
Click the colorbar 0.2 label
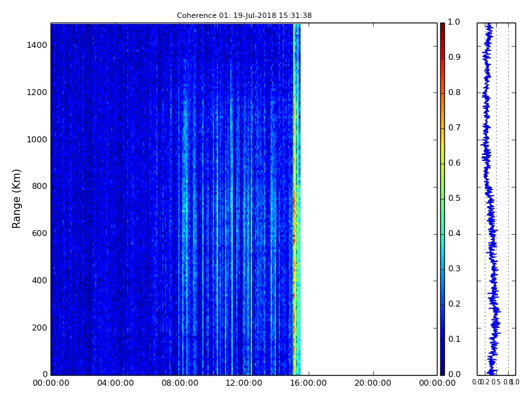click(454, 304)
